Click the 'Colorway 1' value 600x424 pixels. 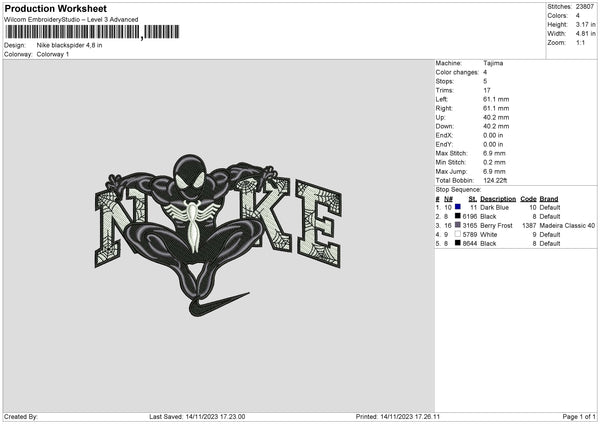tap(53, 54)
